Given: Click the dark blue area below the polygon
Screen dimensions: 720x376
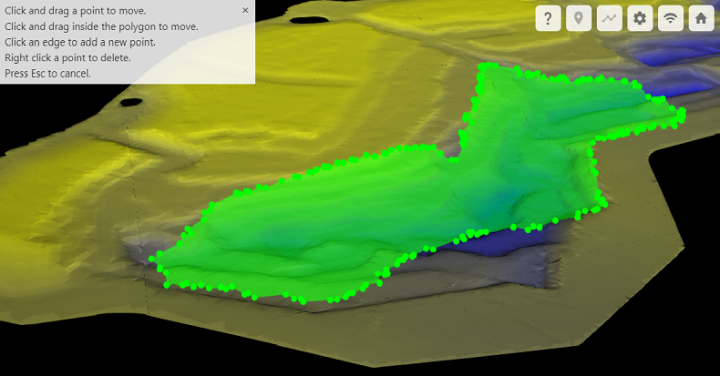Looking at the screenshot, I should pyautogui.click(x=491, y=242).
